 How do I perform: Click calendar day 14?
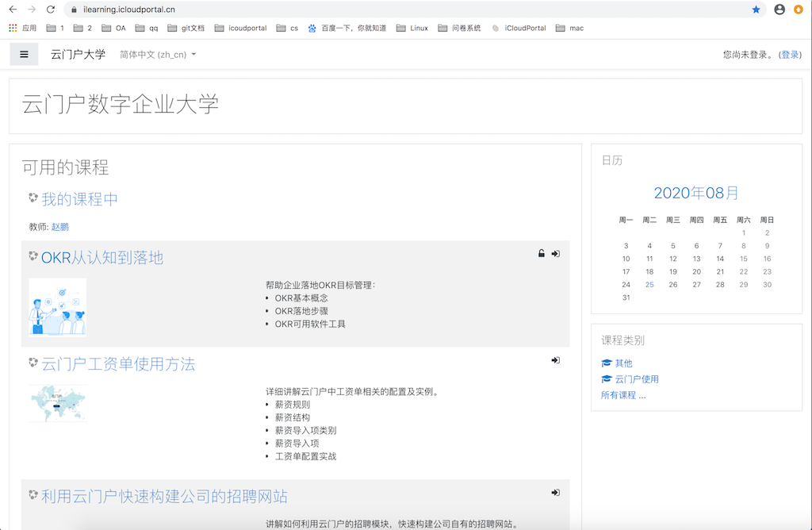(720, 259)
